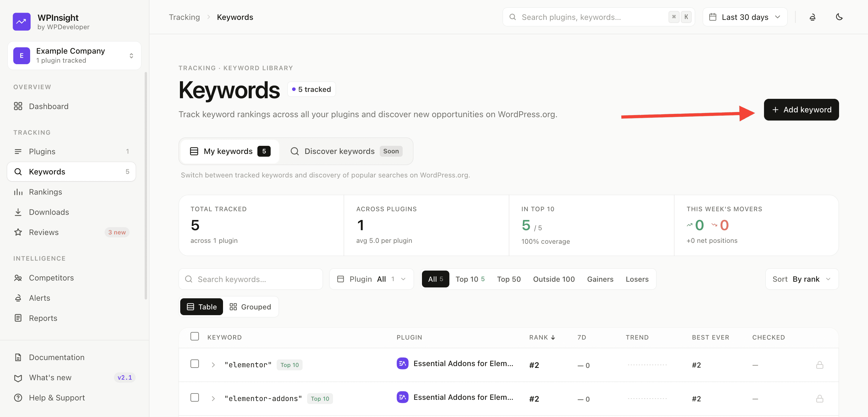Screen dimensions: 868x417
Task: Click the Add keyword button
Action: pyautogui.click(x=801, y=110)
